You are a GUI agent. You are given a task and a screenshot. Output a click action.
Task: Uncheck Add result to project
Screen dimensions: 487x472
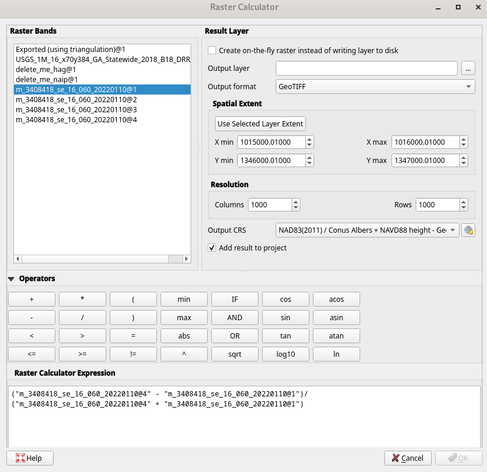212,248
